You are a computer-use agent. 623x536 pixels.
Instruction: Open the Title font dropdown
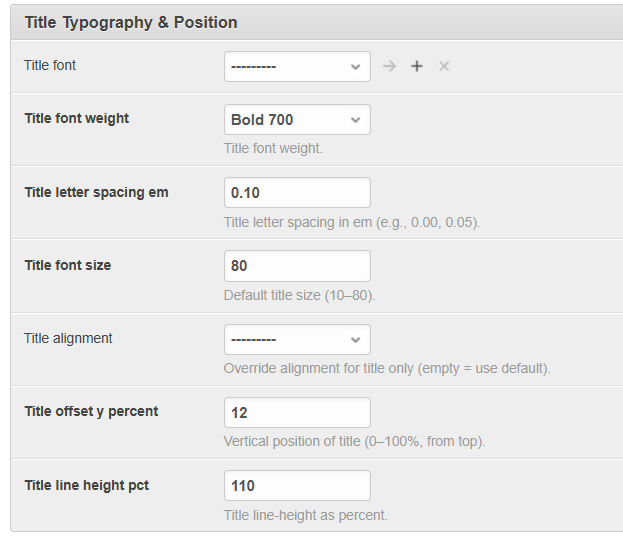[x=297, y=67]
